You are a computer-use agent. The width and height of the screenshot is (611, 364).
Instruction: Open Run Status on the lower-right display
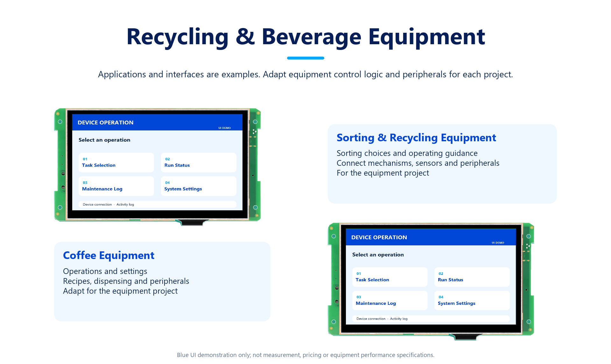coord(472,277)
